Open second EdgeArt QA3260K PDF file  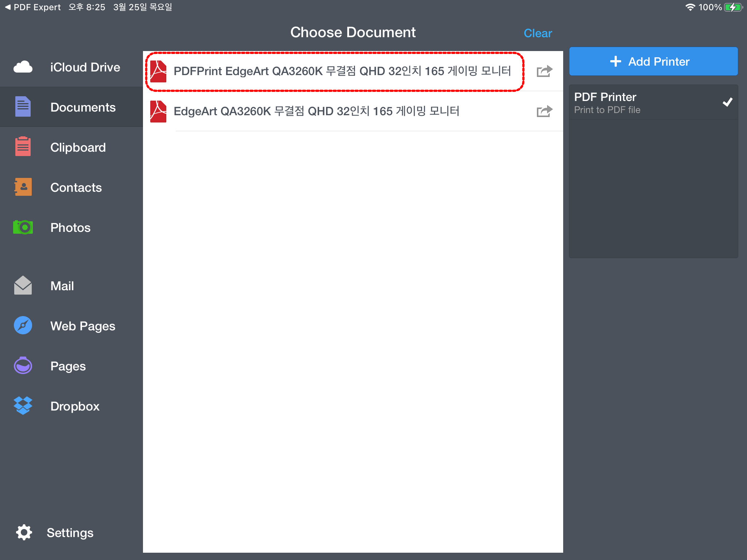coord(316,111)
